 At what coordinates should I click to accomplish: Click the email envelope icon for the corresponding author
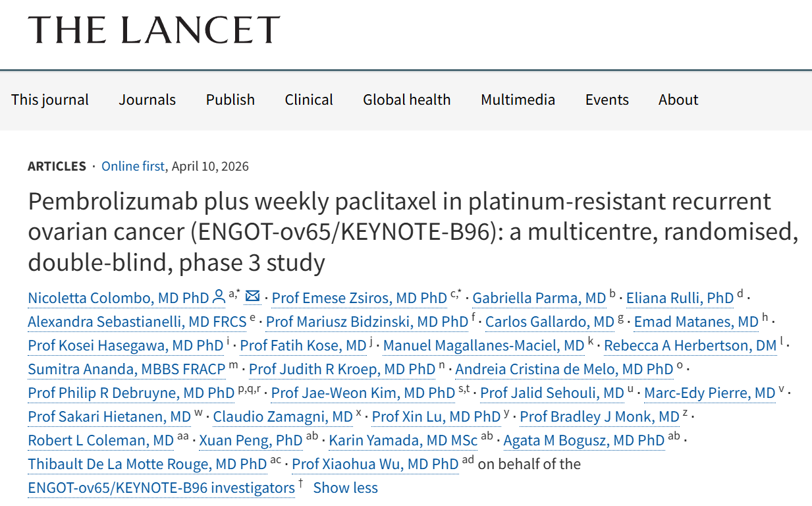coord(252,297)
